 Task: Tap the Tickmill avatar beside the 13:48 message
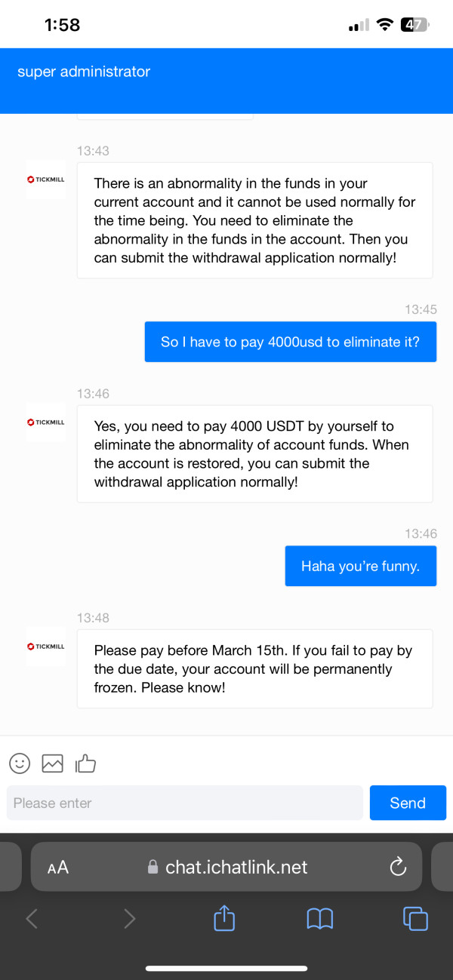tap(46, 647)
